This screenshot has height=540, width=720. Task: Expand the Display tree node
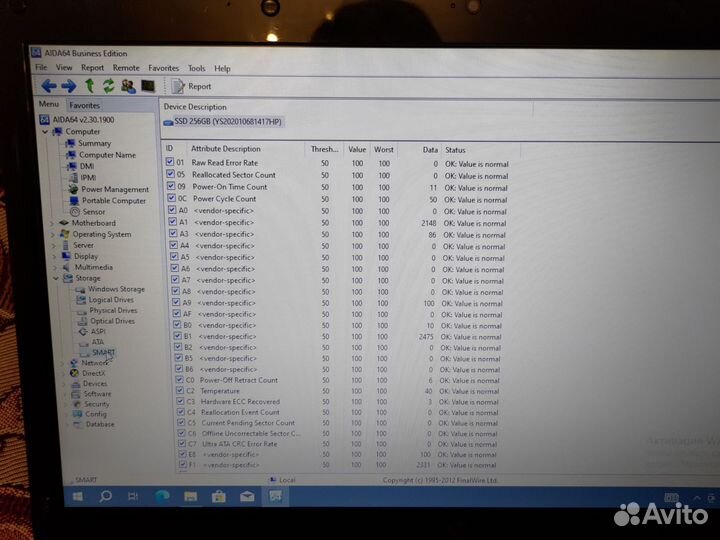[x=54, y=257]
